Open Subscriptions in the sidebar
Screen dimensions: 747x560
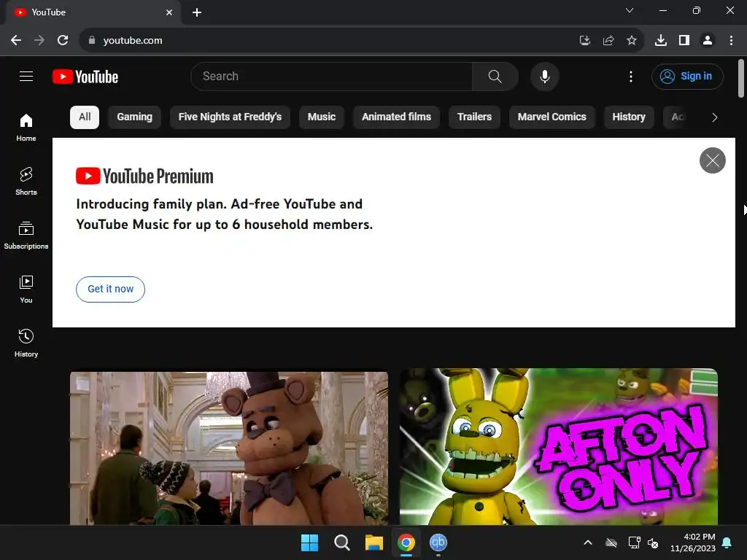pyautogui.click(x=26, y=236)
